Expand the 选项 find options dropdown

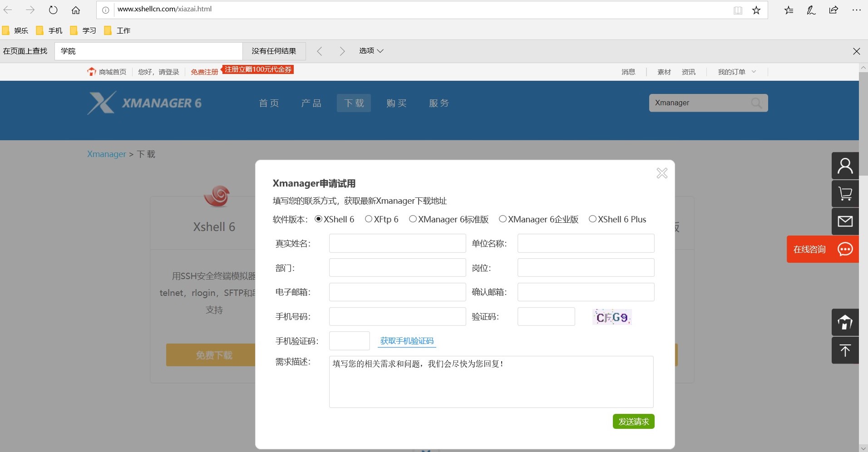pyautogui.click(x=371, y=51)
